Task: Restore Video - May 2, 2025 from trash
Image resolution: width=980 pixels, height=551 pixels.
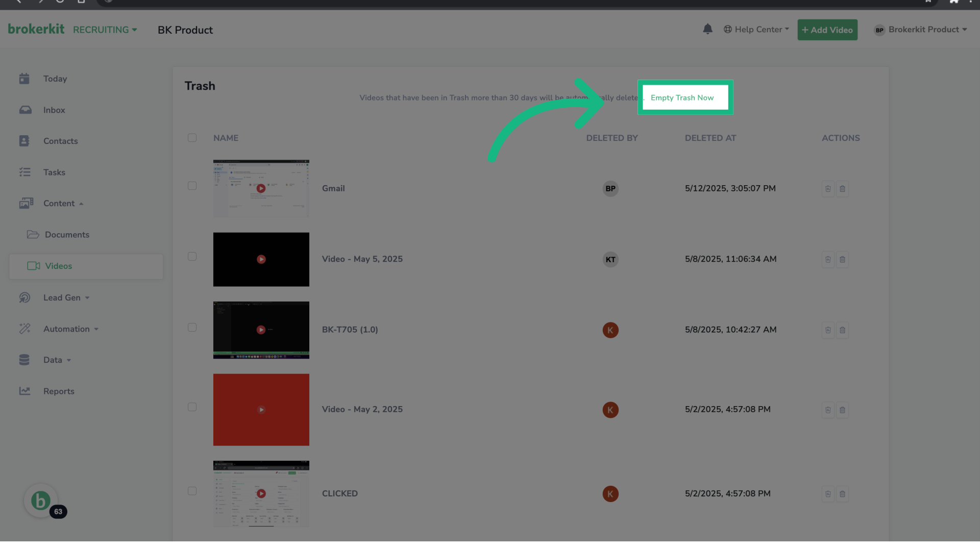Action: [x=828, y=410]
